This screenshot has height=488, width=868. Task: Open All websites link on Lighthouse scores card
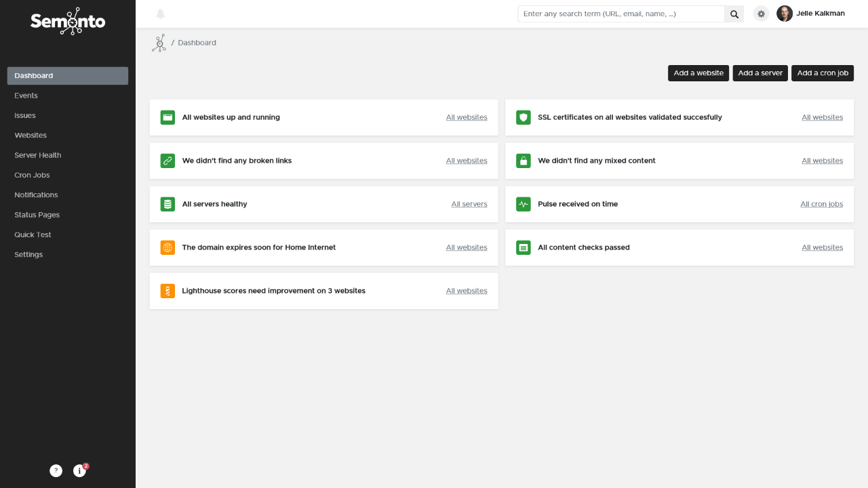coord(467,291)
